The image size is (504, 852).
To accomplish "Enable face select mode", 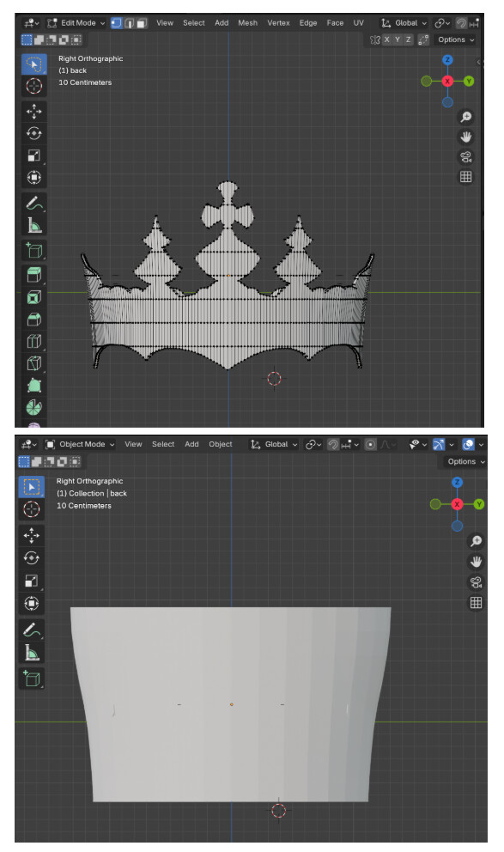I will [x=143, y=23].
